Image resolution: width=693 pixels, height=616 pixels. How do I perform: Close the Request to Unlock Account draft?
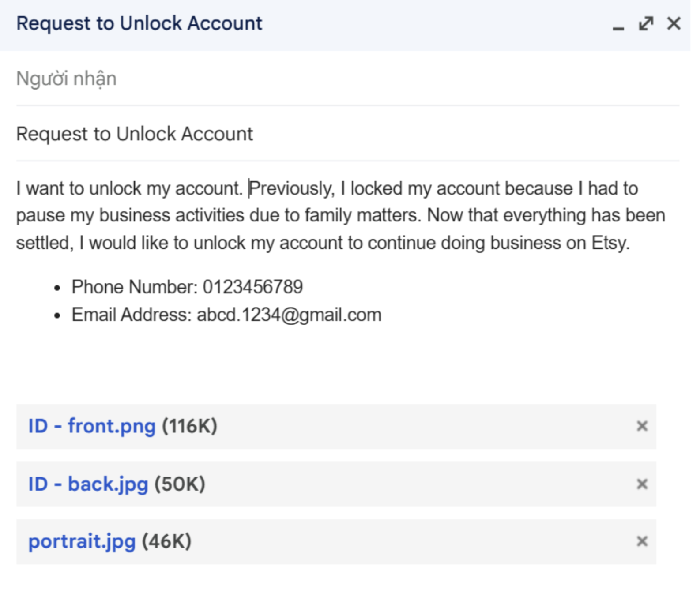(x=674, y=24)
